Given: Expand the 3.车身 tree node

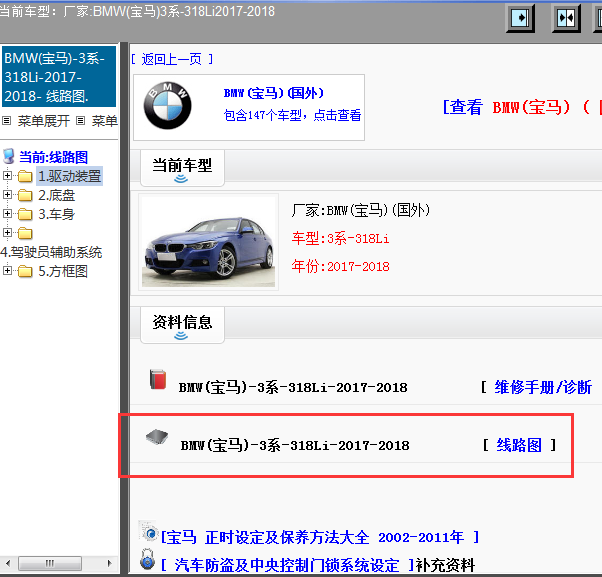Looking at the screenshot, I should coord(7,213).
